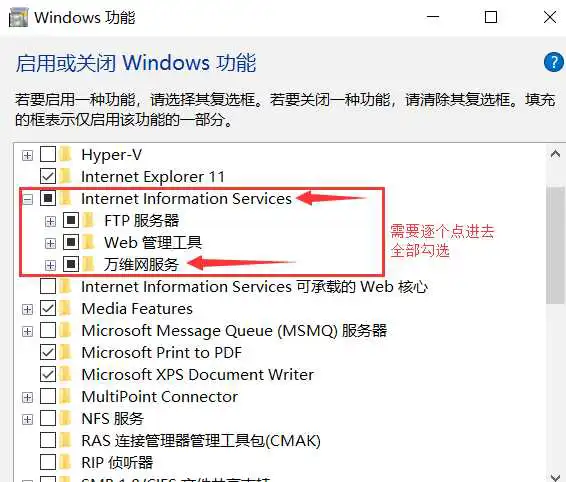Select the RAS 连接管理器管理工具包(CMAK) item
Screen dimensions: 566x482
[201, 440]
